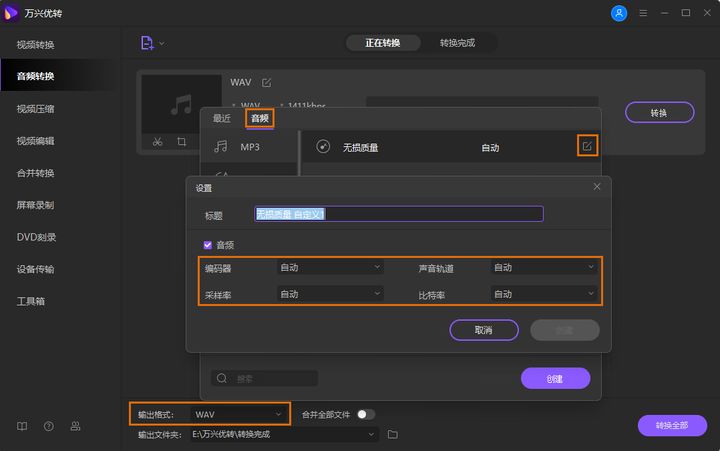
Task: Click the crop icon under thumbnail
Action: tap(182, 142)
